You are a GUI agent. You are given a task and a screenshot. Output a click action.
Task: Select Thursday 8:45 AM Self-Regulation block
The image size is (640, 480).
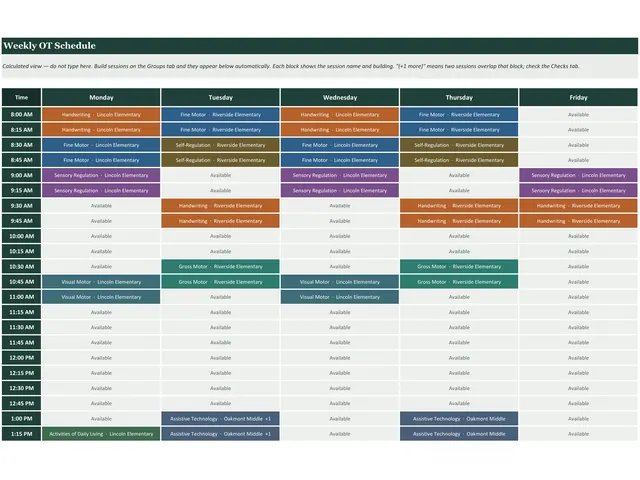(x=459, y=160)
